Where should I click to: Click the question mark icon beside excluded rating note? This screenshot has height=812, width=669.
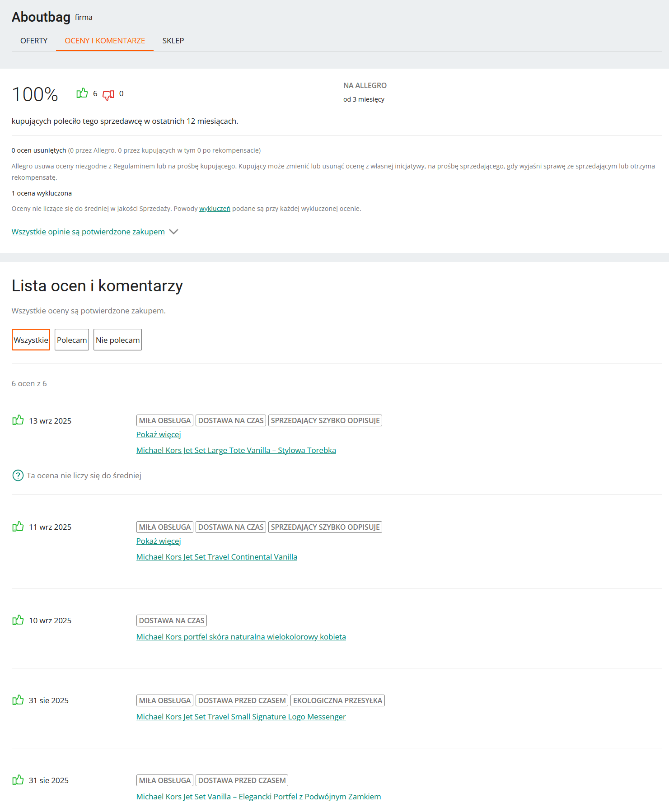[x=18, y=476]
